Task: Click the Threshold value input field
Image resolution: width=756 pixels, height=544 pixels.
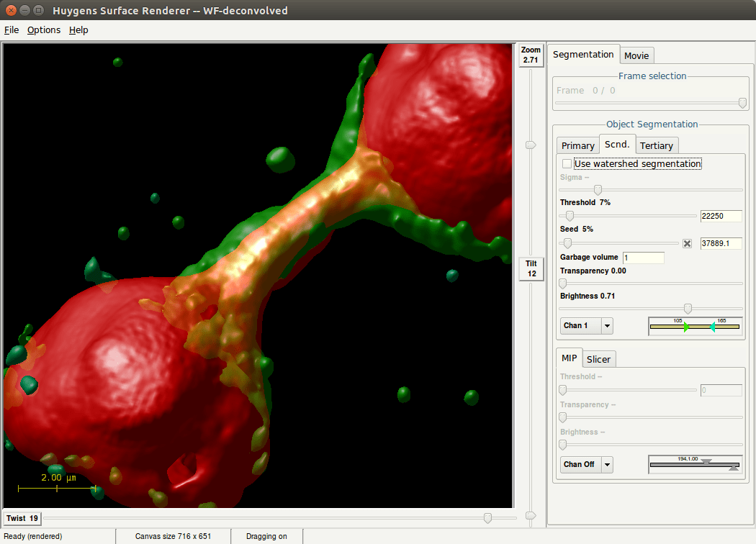Action: [721, 217]
